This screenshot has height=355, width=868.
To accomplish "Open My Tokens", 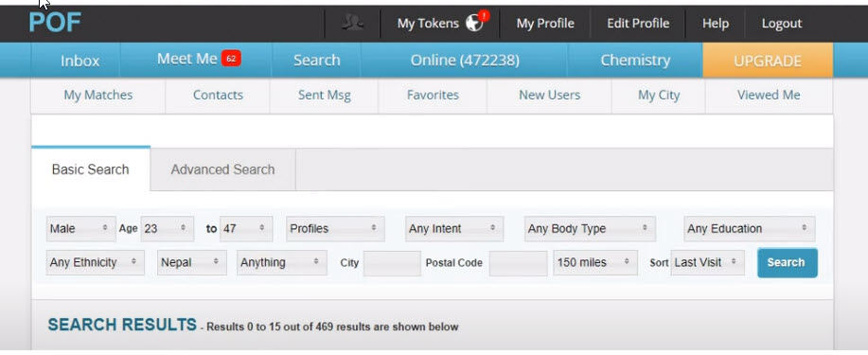I will [428, 24].
